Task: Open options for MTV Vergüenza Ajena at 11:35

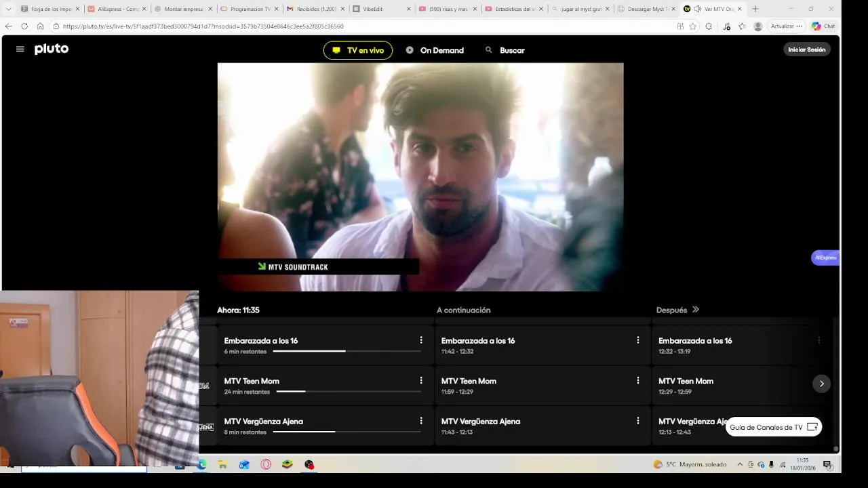Action: [x=421, y=421]
